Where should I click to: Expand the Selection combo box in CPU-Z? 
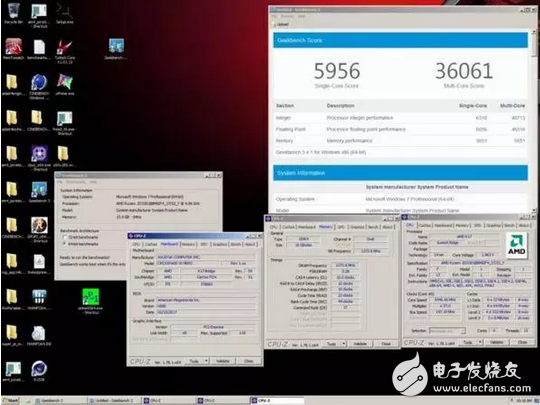pyautogui.click(x=463, y=331)
